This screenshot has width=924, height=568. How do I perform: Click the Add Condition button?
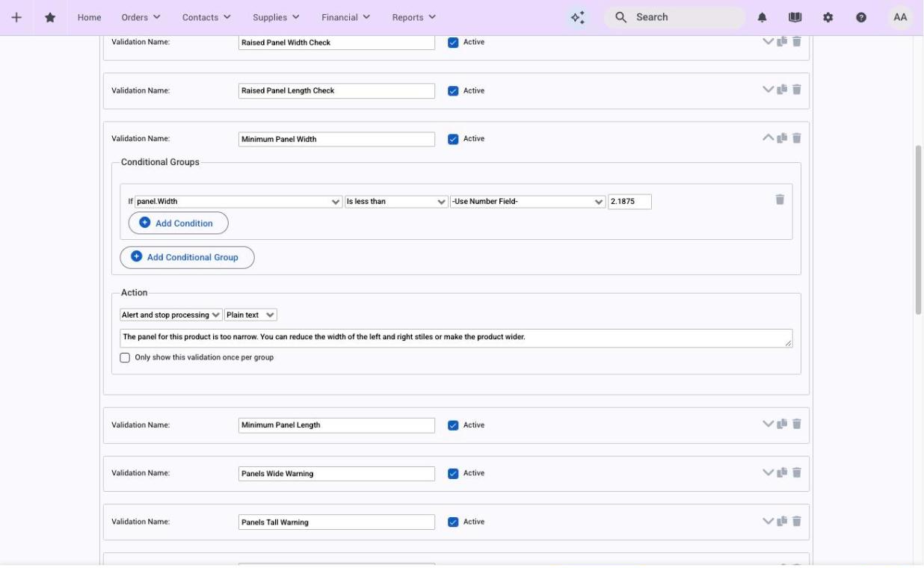pyautogui.click(x=178, y=223)
